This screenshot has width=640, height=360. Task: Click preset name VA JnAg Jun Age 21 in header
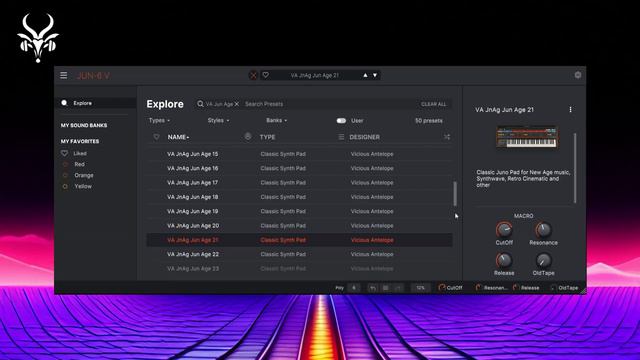coord(314,75)
